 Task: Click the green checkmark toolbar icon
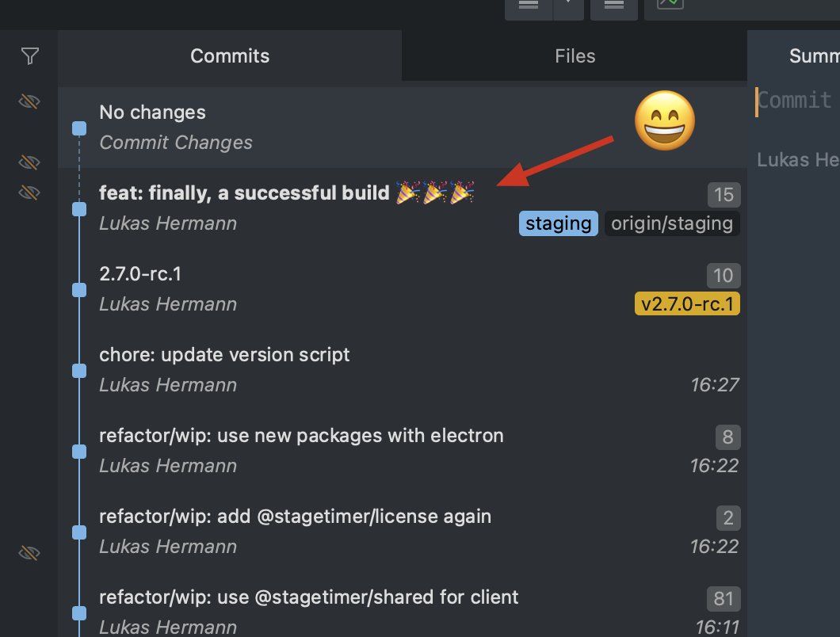tap(670, 4)
